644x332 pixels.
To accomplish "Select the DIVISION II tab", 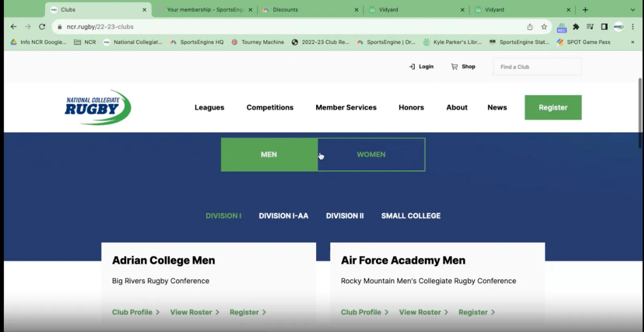I will pyautogui.click(x=345, y=216).
